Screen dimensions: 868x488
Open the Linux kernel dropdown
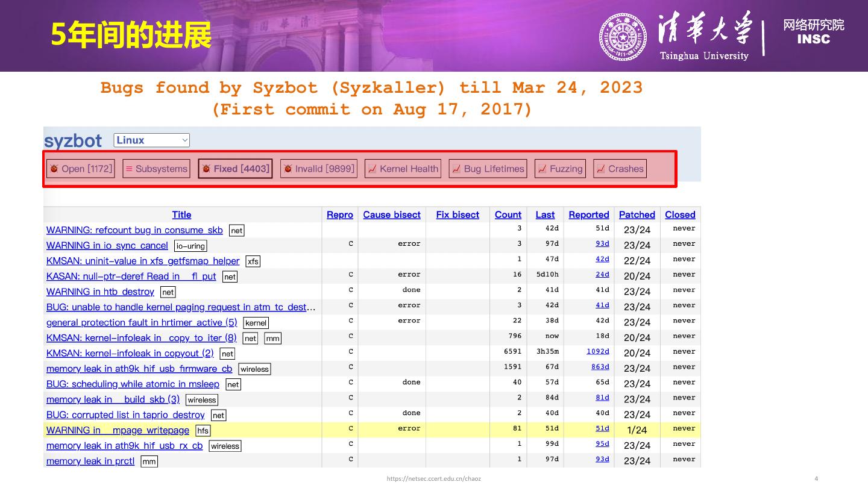pyautogui.click(x=151, y=140)
